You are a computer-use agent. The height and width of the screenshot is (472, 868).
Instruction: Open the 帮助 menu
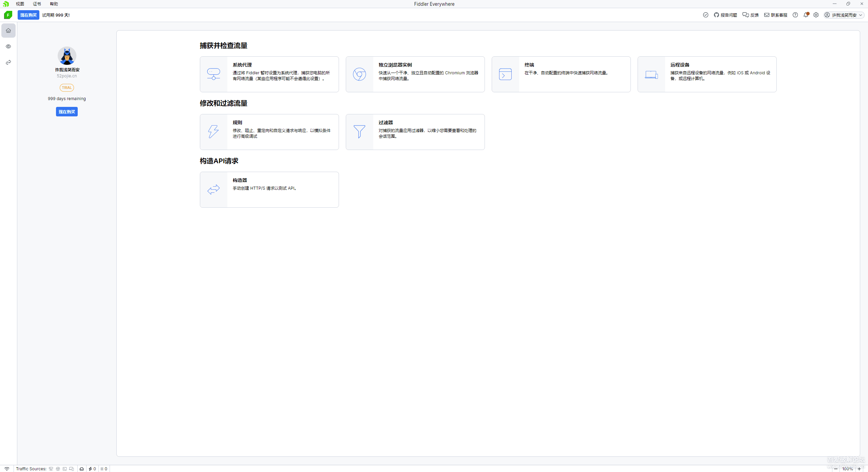[54, 4]
